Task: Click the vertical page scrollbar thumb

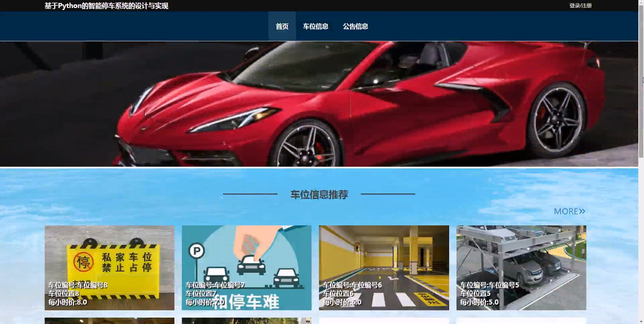Action: (641, 81)
